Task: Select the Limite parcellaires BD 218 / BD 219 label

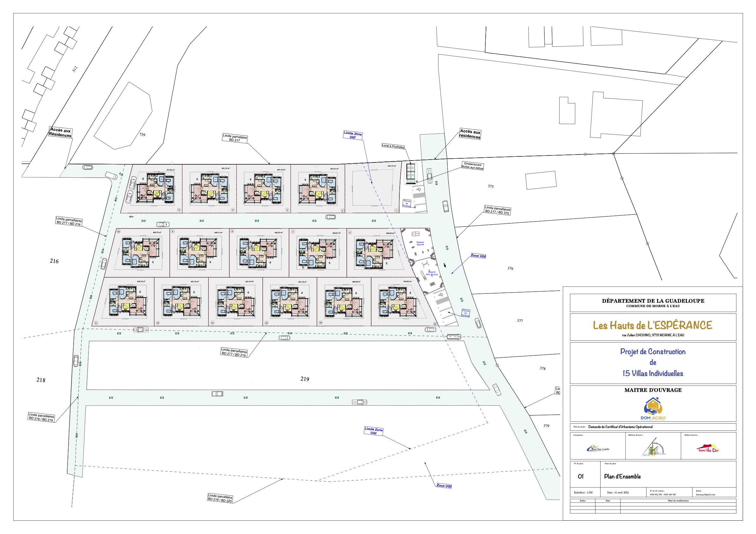Action: [x=41, y=417]
